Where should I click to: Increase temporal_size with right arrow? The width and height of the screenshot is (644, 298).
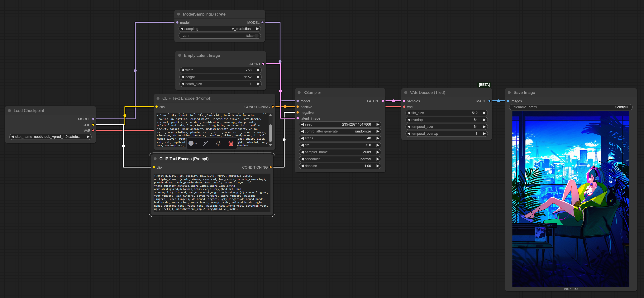click(x=484, y=127)
